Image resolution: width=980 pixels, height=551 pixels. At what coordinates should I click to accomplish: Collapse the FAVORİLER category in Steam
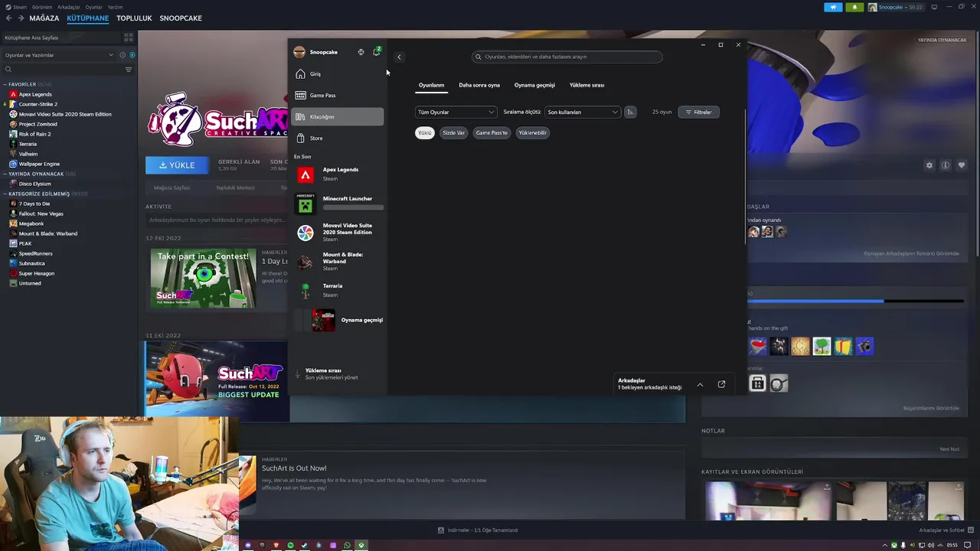click(x=5, y=84)
